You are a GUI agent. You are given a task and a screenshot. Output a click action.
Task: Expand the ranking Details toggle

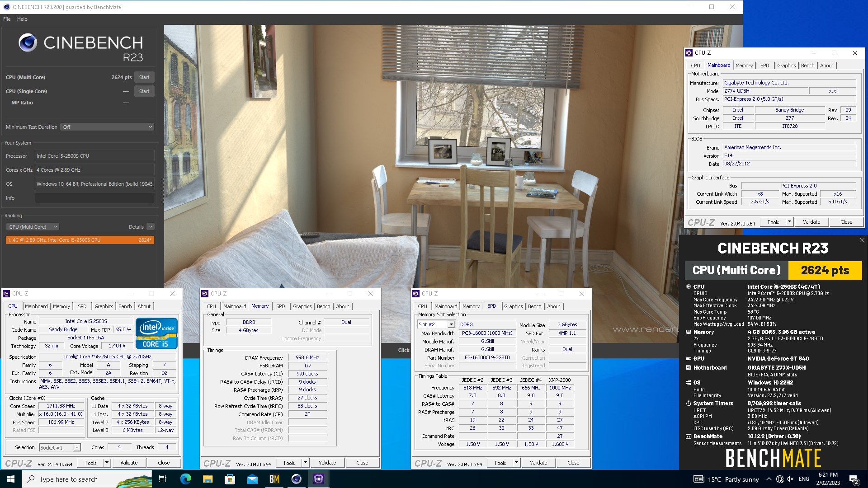pyautogui.click(x=151, y=227)
